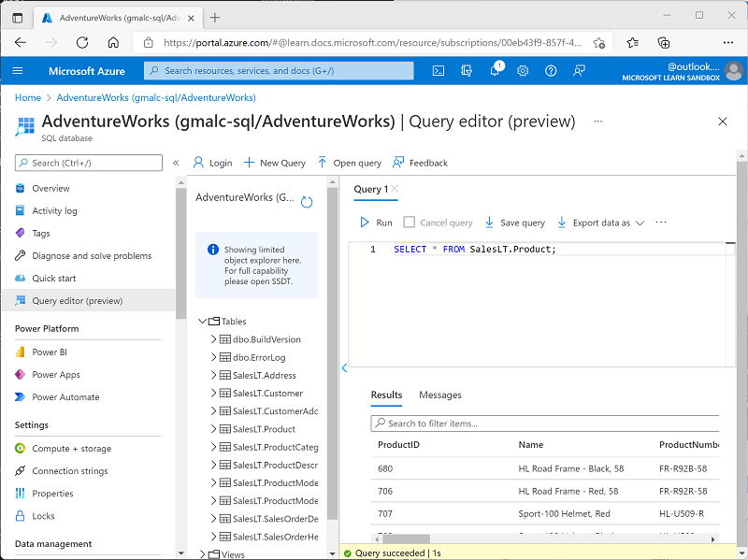Open browser settings and more menu

click(728, 42)
